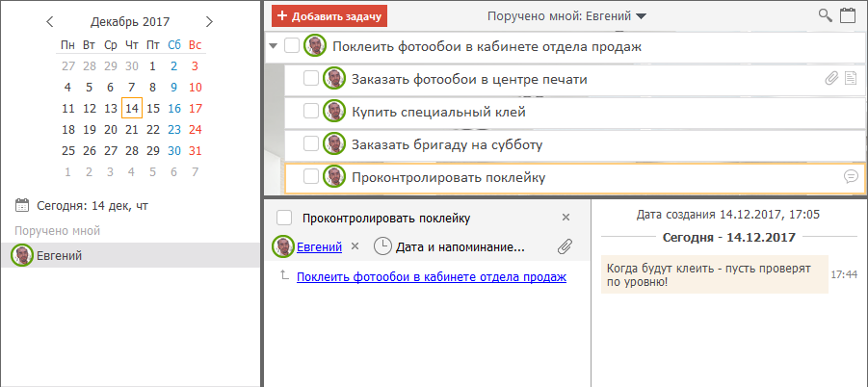Click task title 'Заказать фотообои в центре печати'
868x387 pixels.
(x=469, y=80)
